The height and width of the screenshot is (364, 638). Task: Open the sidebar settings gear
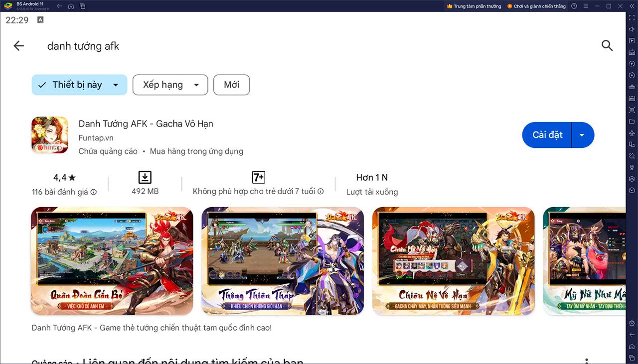click(x=632, y=323)
